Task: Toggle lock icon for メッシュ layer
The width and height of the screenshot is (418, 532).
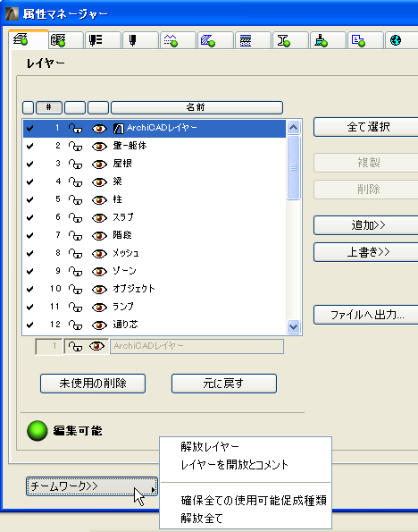Action: click(x=75, y=254)
